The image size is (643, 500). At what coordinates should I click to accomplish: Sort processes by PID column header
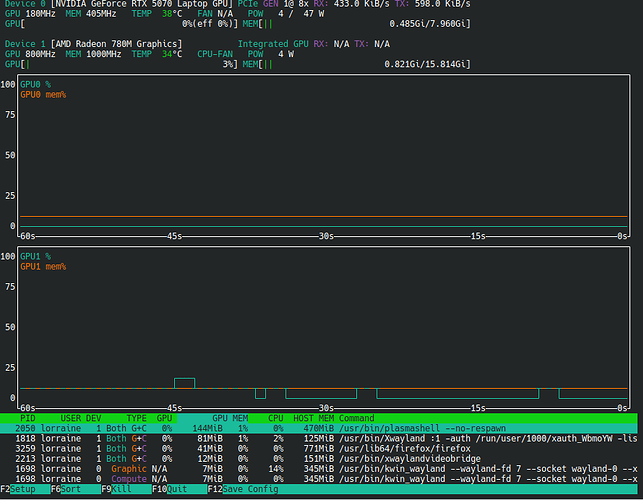pyautogui.click(x=27, y=418)
